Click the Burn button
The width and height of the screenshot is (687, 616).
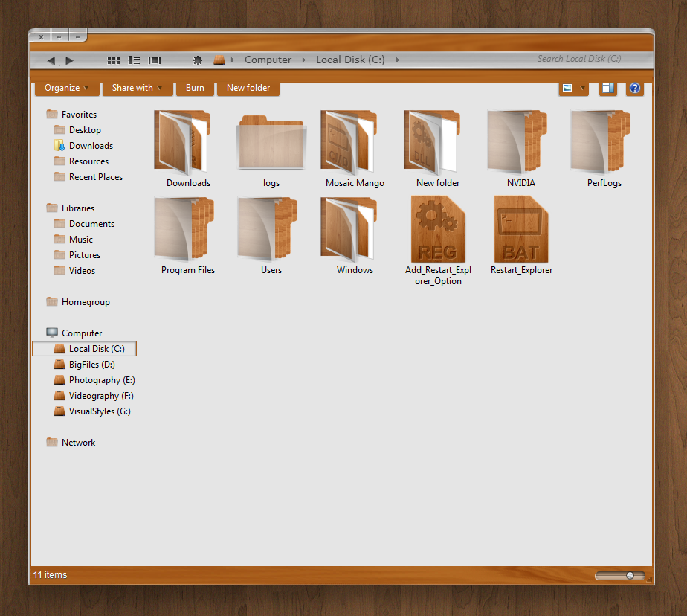pos(195,87)
